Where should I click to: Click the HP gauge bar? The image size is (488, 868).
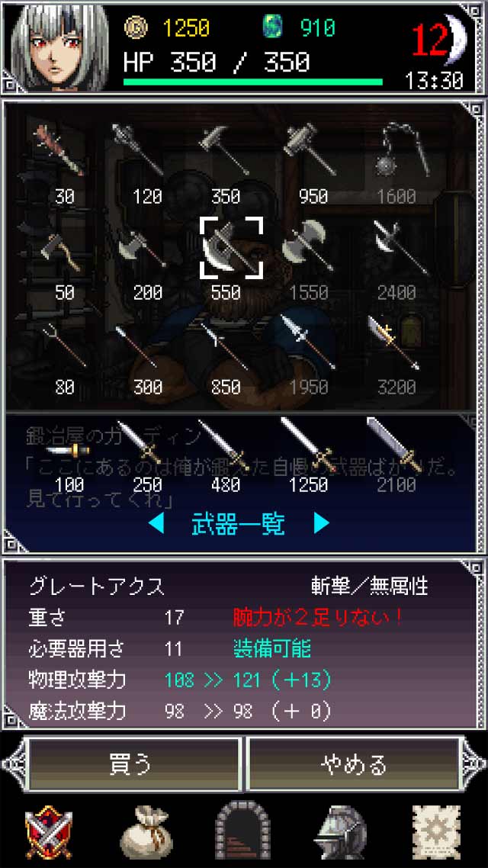pyautogui.click(x=253, y=82)
